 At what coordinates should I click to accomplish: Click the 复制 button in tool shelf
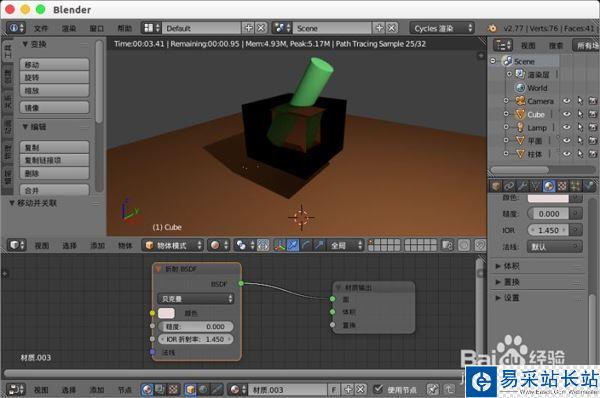pos(54,147)
